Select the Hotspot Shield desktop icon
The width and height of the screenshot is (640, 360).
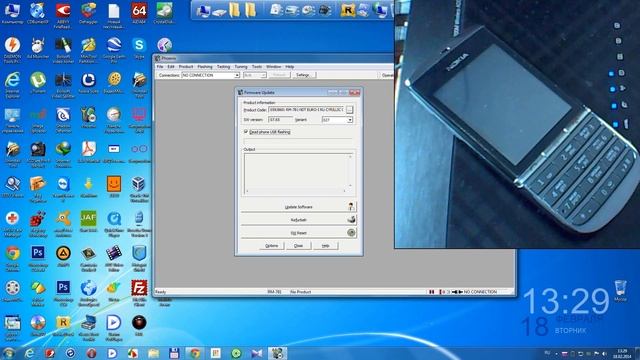[x=139, y=257]
